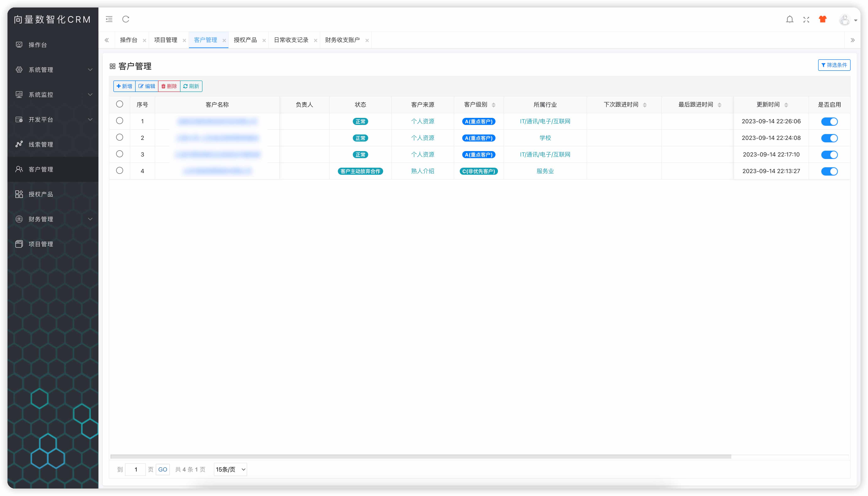Click the C(非优先客户) level badge

click(x=478, y=171)
